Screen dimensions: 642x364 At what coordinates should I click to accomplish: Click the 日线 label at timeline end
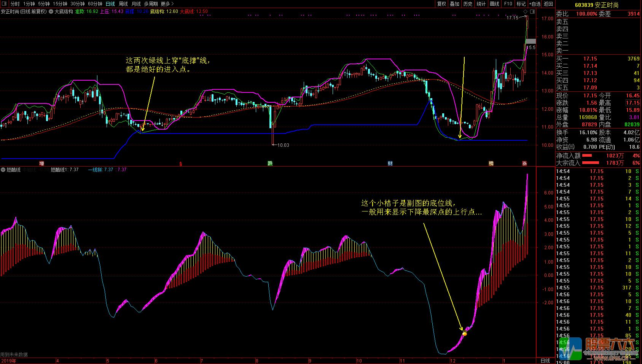pos(545,361)
